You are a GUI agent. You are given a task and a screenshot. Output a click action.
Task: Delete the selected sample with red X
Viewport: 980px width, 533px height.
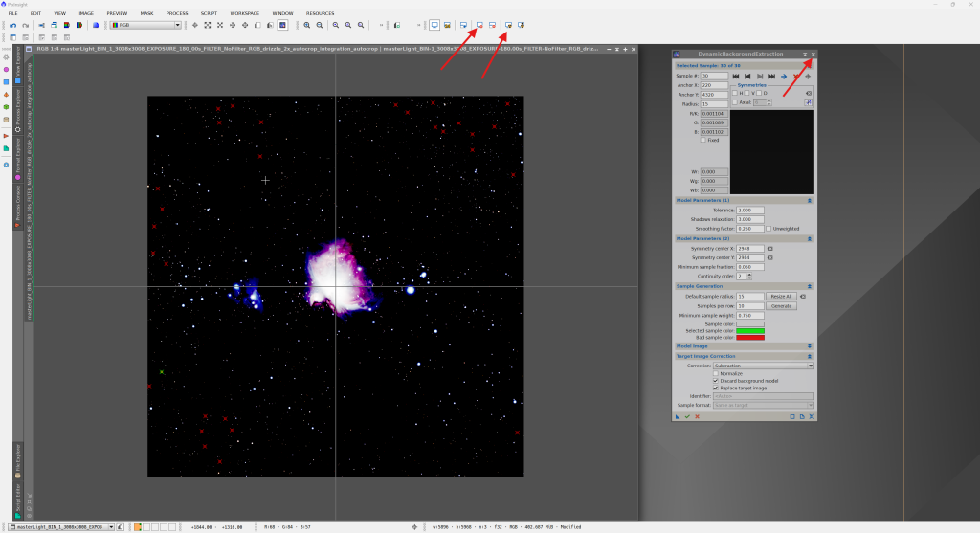[796, 76]
